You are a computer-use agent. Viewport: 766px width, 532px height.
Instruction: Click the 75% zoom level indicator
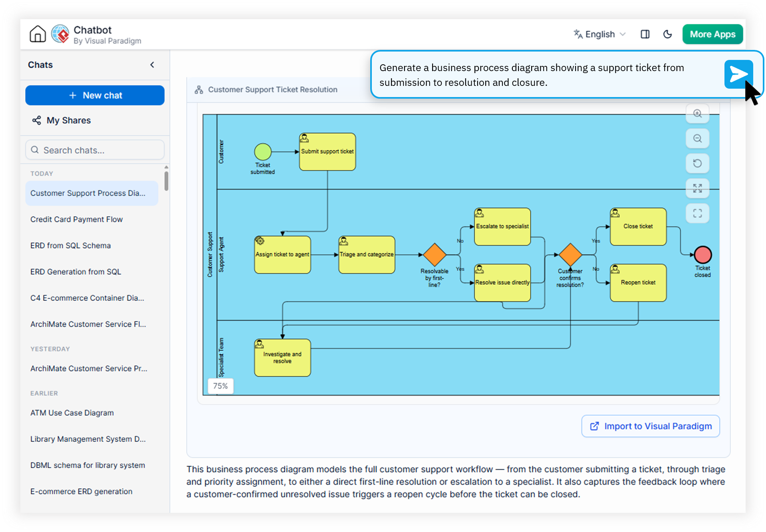click(220, 386)
